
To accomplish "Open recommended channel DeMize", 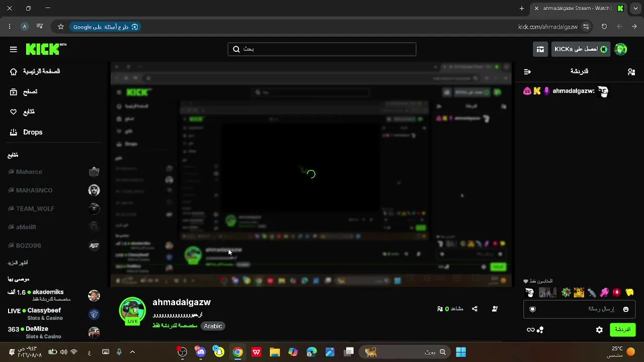I will pyautogui.click(x=54, y=332).
